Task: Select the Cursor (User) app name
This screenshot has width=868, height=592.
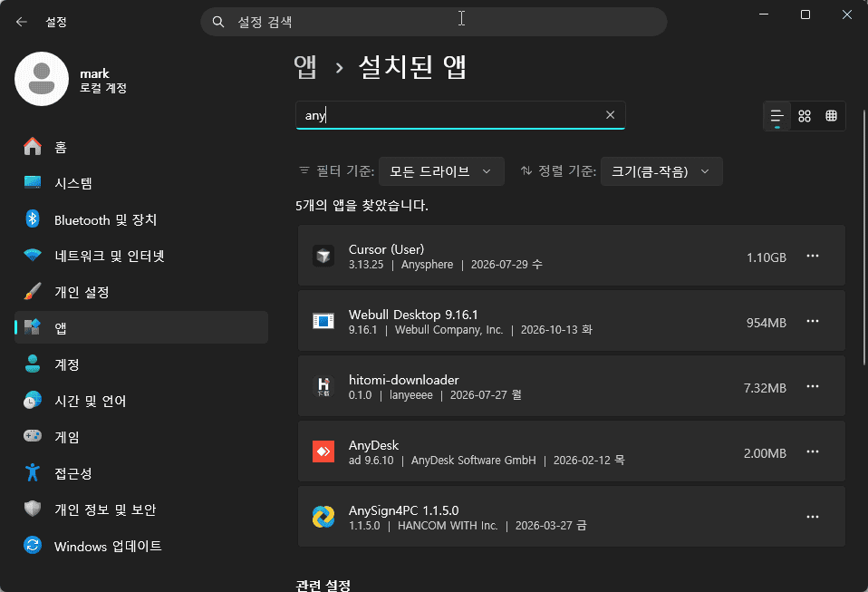Action: pyautogui.click(x=386, y=249)
